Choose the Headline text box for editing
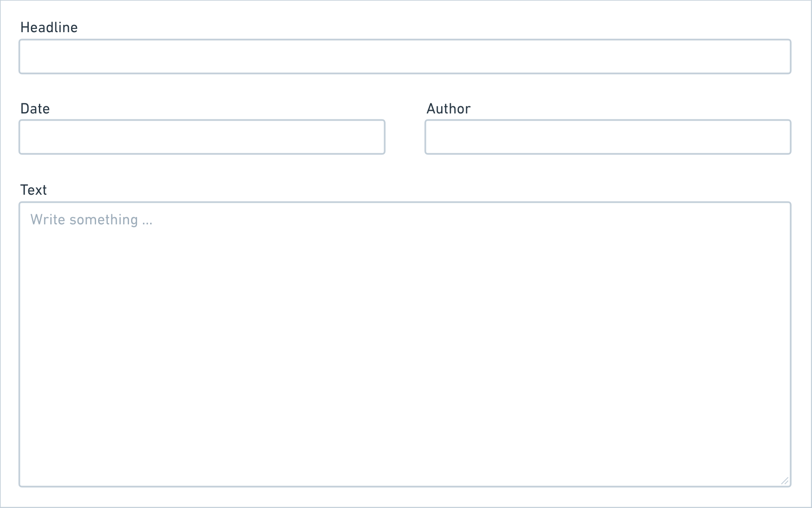The height and width of the screenshot is (508, 812). pos(405,57)
